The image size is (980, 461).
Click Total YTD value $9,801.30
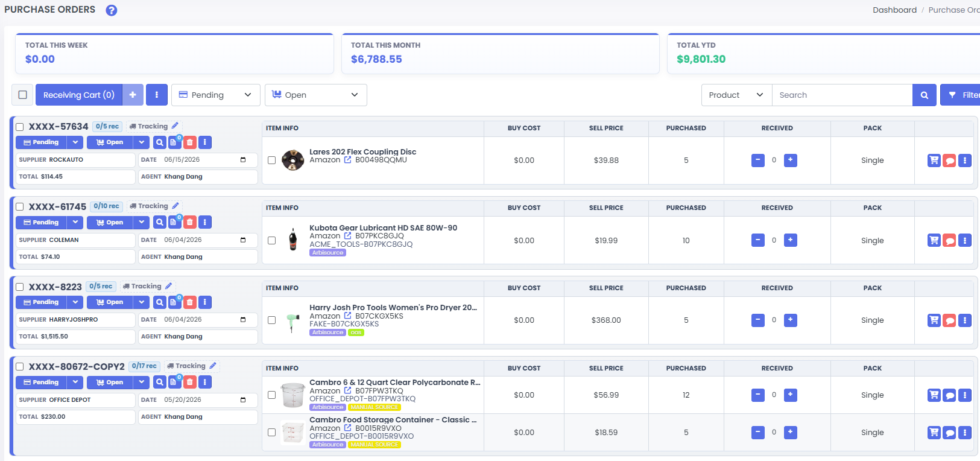click(x=701, y=59)
